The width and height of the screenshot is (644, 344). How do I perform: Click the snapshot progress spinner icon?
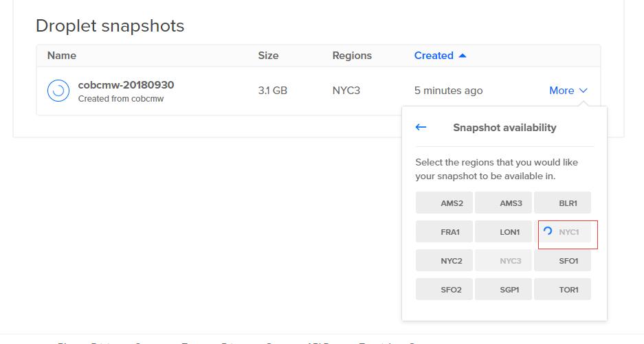pos(58,91)
